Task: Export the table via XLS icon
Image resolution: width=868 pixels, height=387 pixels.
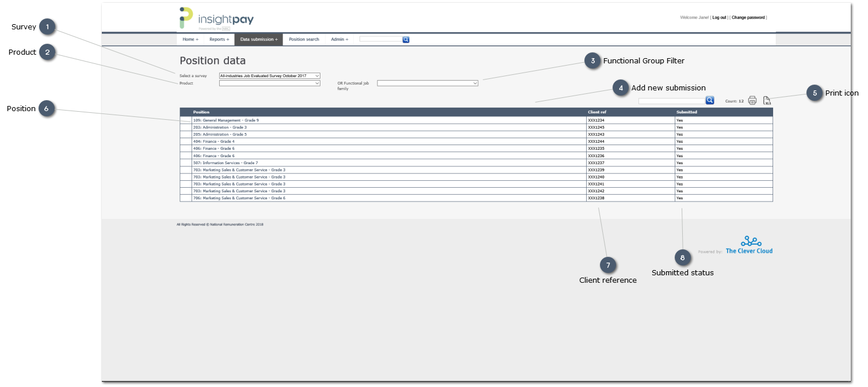Action: (x=767, y=101)
